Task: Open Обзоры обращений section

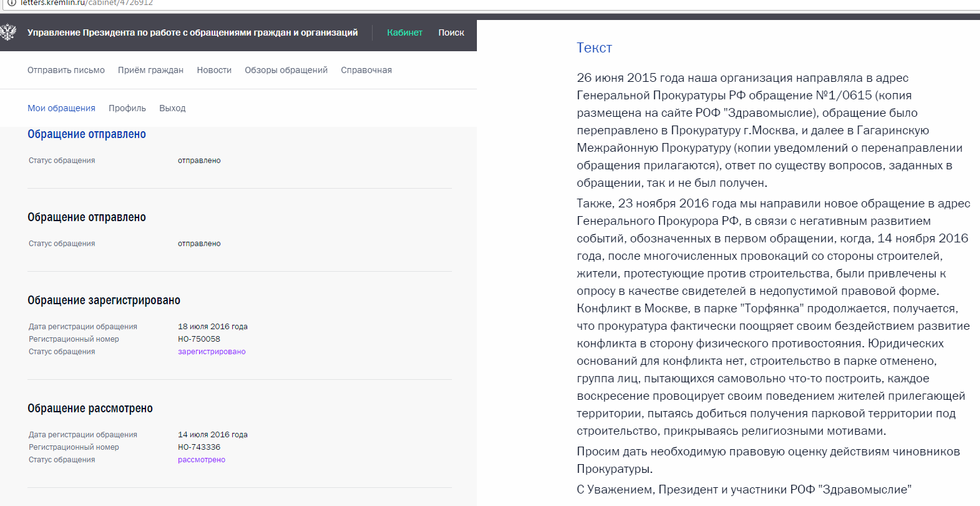Action: 286,70
